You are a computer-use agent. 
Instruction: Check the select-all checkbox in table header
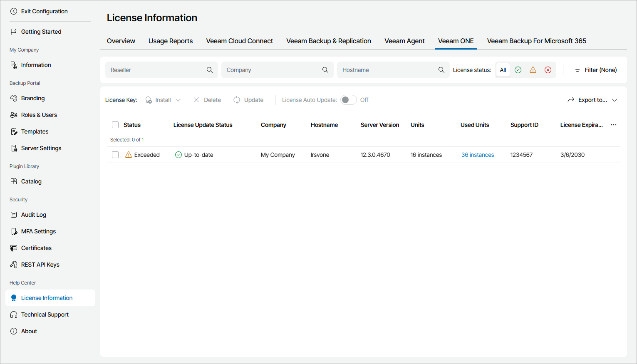click(115, 124)
